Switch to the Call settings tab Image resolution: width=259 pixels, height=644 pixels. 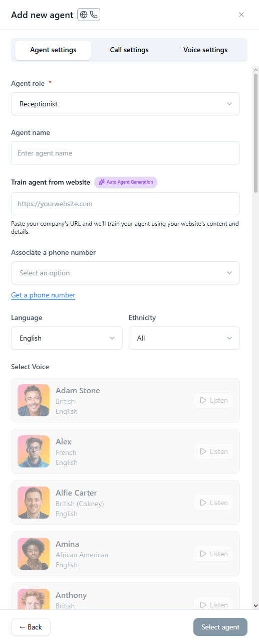tap(129, 50)
